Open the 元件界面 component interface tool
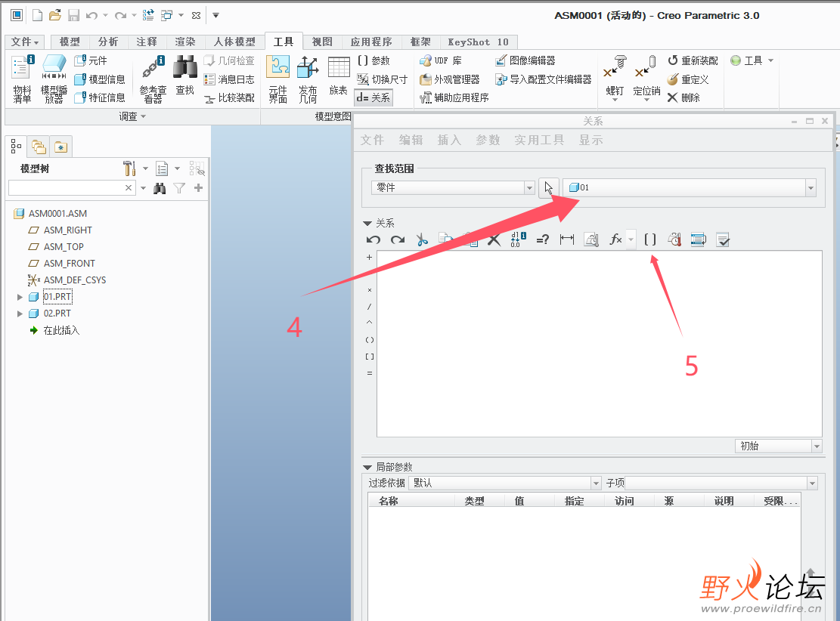Screen dimensions: 840x621 (277, 79)
